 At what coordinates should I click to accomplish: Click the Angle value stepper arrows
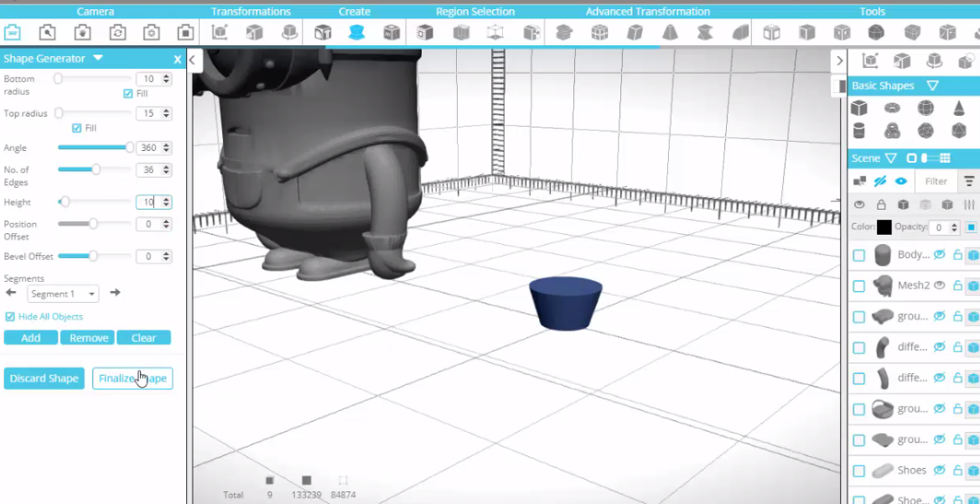click(166, 148)
